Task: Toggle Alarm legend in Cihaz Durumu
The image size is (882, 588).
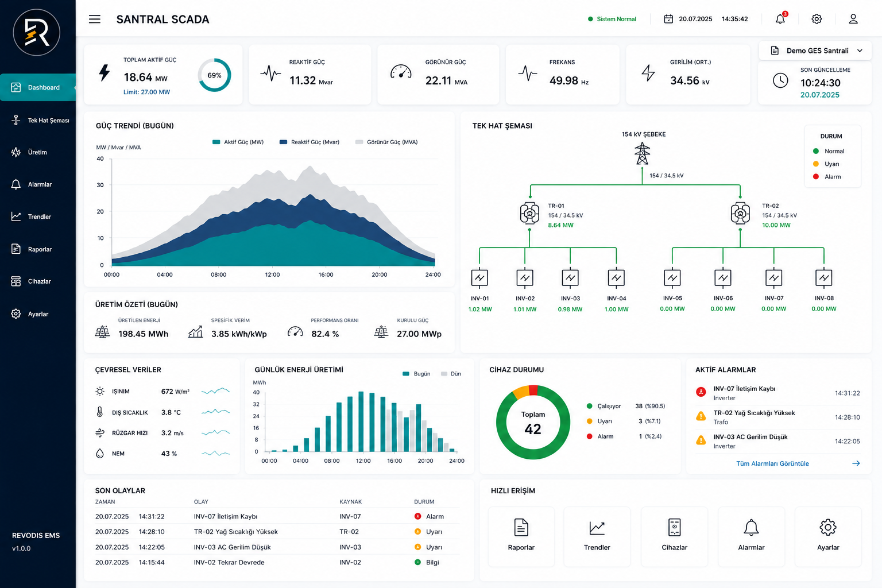Action: coord(600,436)
